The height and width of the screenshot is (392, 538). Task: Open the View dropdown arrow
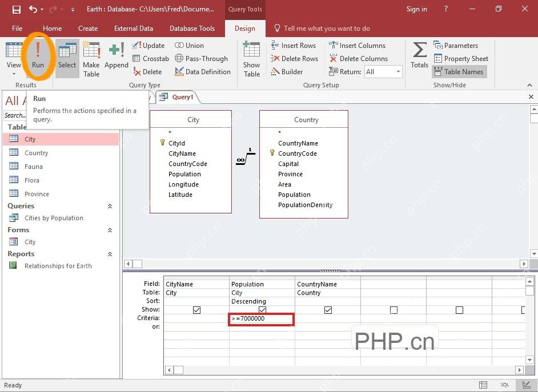(x=14, y=74)
